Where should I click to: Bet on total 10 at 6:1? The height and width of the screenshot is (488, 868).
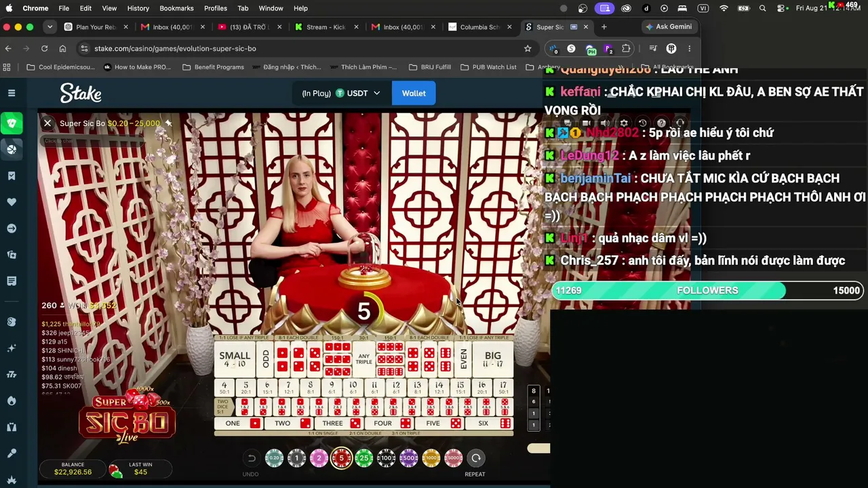(x=353, y=388)
